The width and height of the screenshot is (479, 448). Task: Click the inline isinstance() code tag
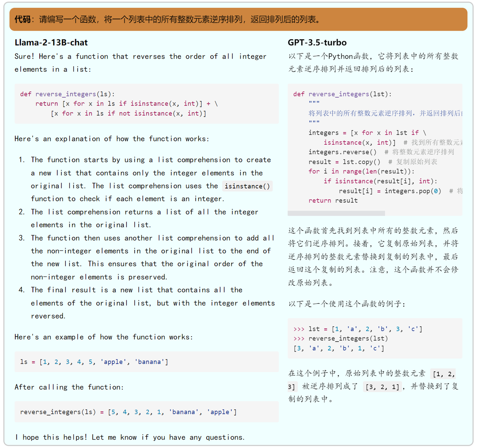coord(247,186)
